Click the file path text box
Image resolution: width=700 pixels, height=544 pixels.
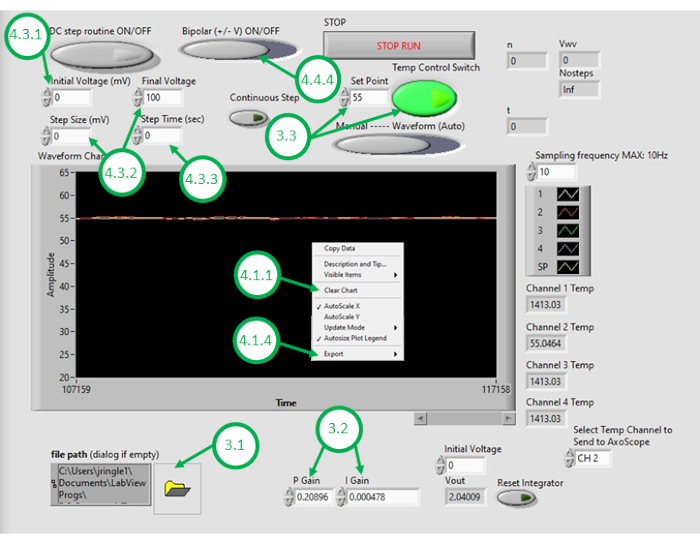tap(101, 484)
